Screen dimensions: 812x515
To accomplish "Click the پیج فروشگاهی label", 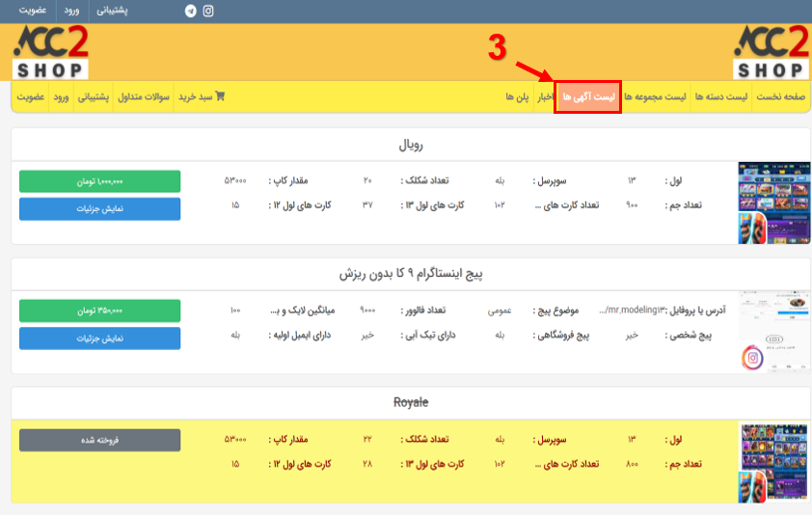I will pos(561,336).
